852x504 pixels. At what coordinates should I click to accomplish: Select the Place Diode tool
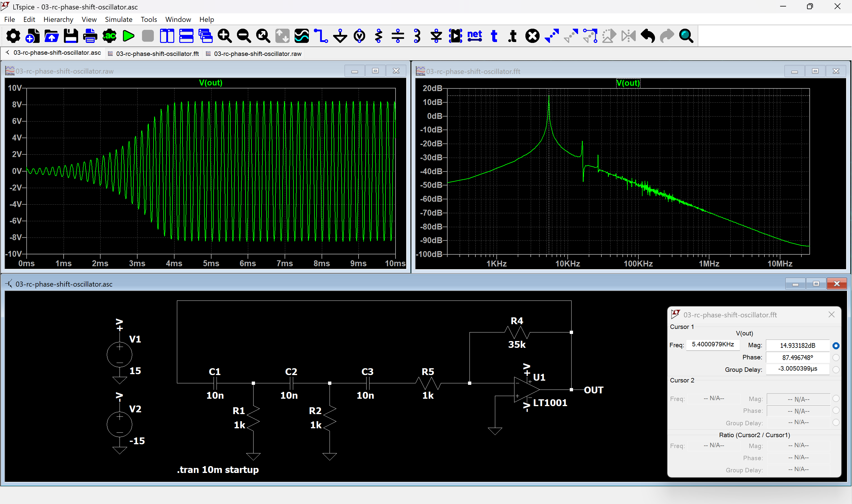[436, 36]
